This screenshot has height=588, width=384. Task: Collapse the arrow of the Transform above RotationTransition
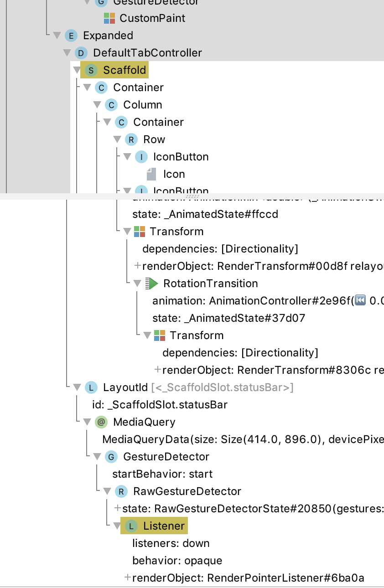click(x=127, y=232)
